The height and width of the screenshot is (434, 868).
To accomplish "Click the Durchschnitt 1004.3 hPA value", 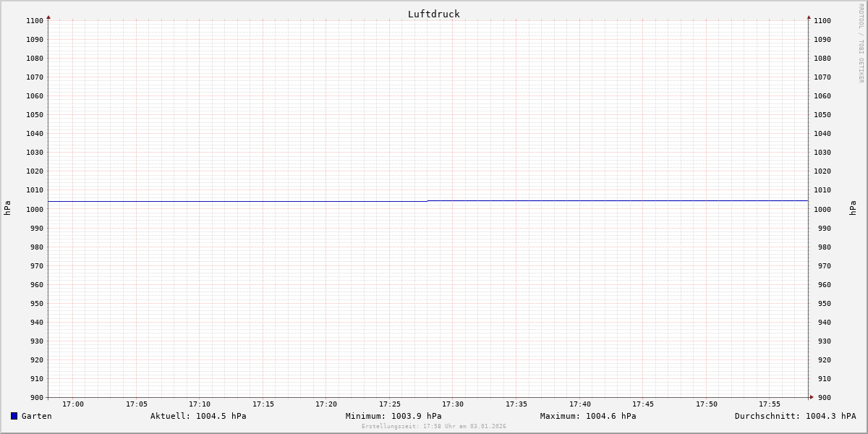I will [795, 416].
